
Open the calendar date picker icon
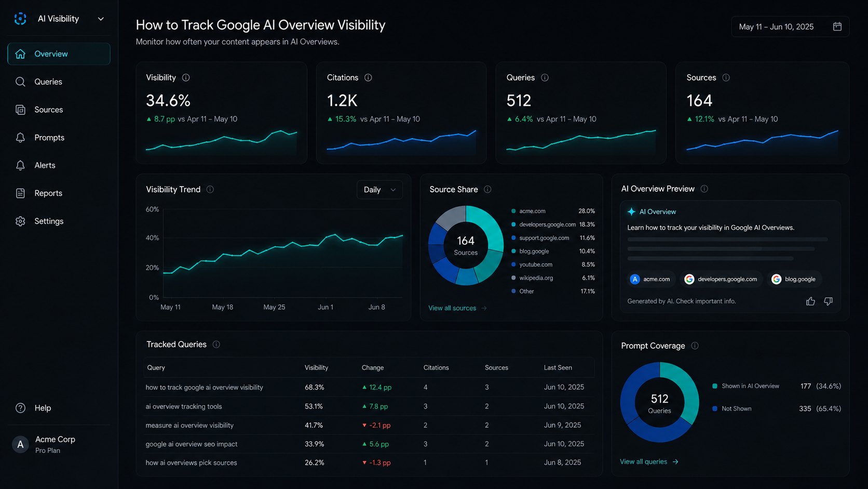837,27
